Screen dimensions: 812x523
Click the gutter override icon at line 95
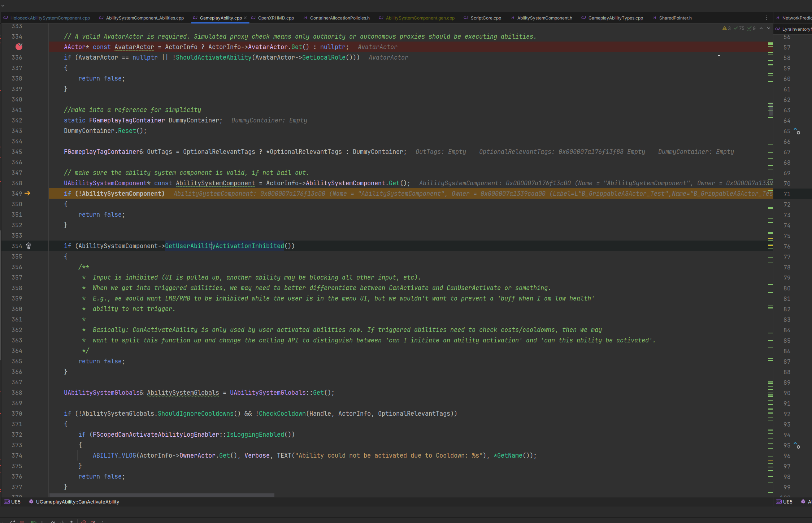pos(797,445)
